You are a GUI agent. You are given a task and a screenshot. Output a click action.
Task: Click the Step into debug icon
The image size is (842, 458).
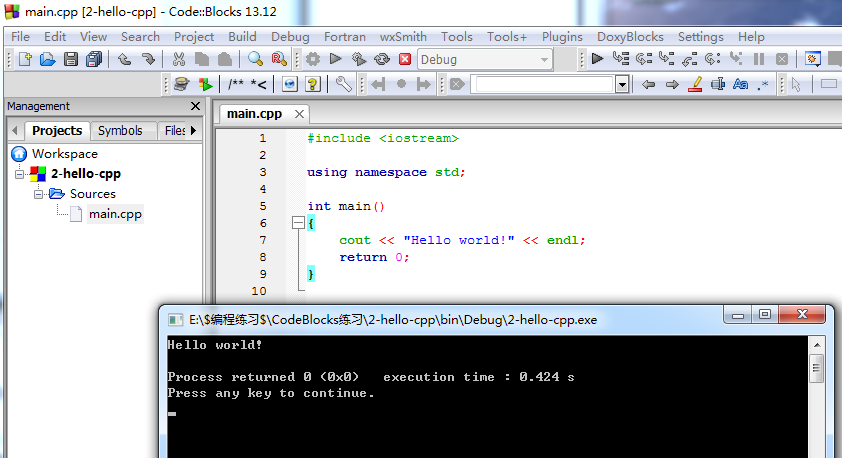666,59
